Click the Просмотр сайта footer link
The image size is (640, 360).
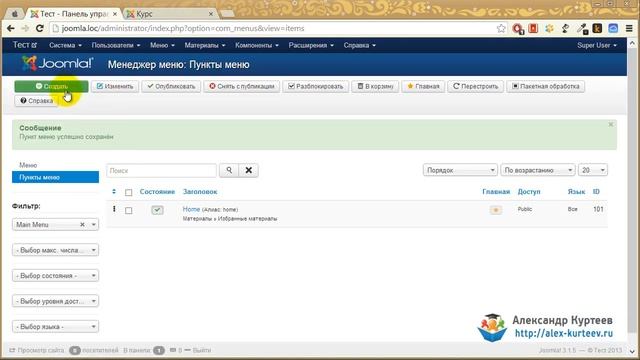pos(37,350)
